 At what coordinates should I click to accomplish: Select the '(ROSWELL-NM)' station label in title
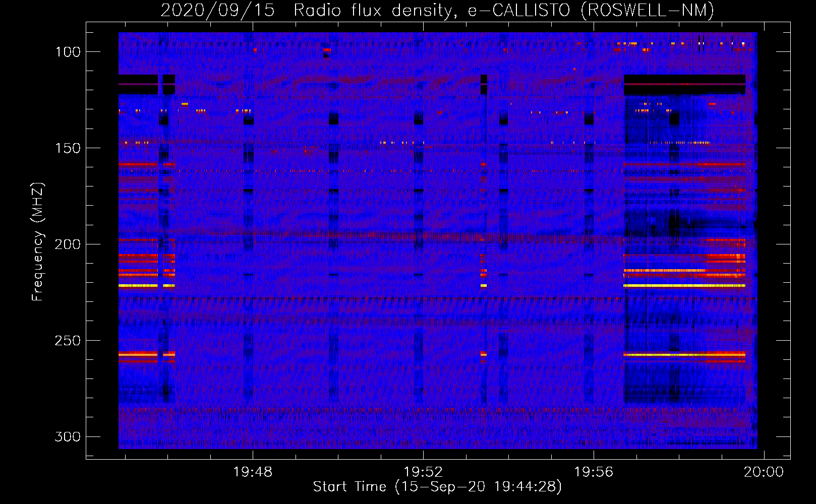pyautogui.click(x=648, y=11)
